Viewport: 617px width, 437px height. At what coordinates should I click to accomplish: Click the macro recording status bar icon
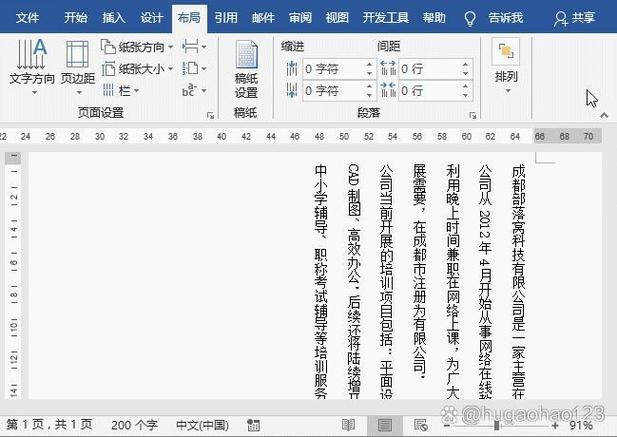click(253, 425)
